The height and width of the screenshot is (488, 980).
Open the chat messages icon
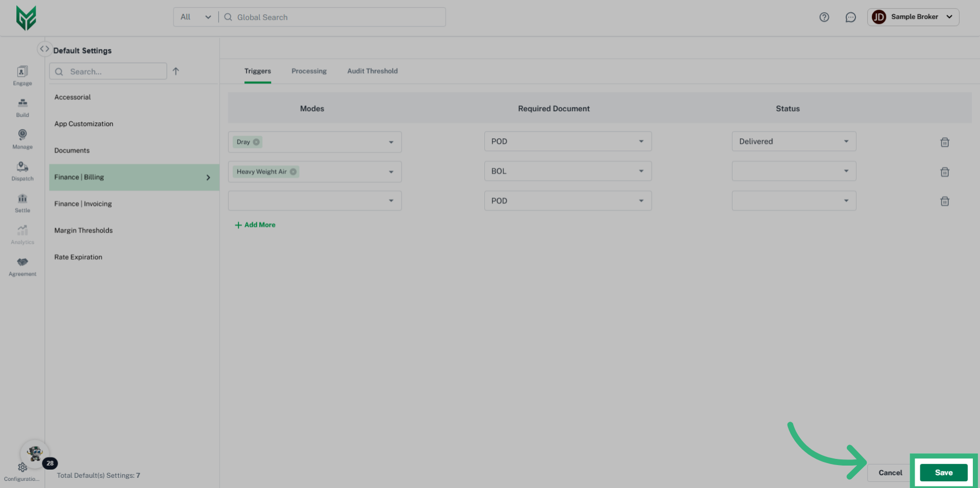coord(850,17)
